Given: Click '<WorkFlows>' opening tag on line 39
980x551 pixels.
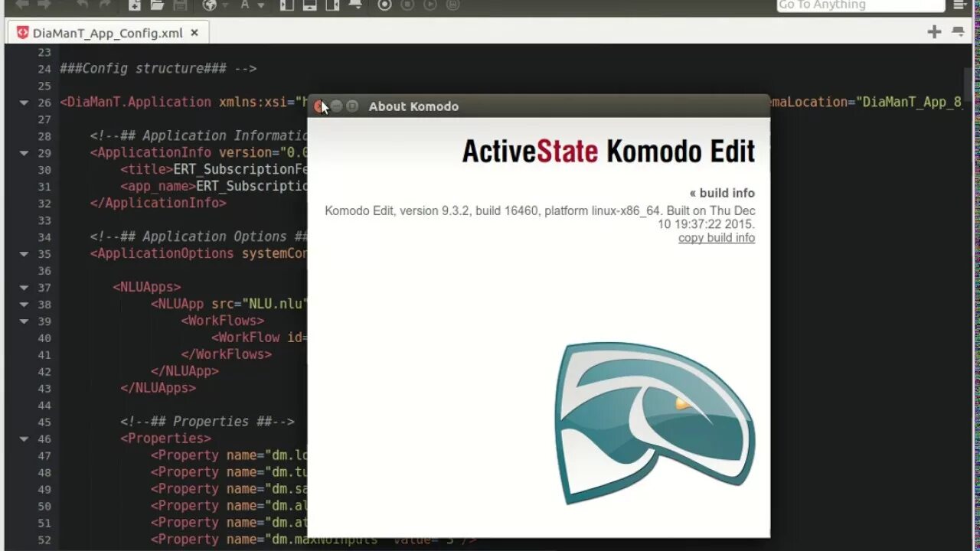Looking at the screenshot, I should click(223, 321).
